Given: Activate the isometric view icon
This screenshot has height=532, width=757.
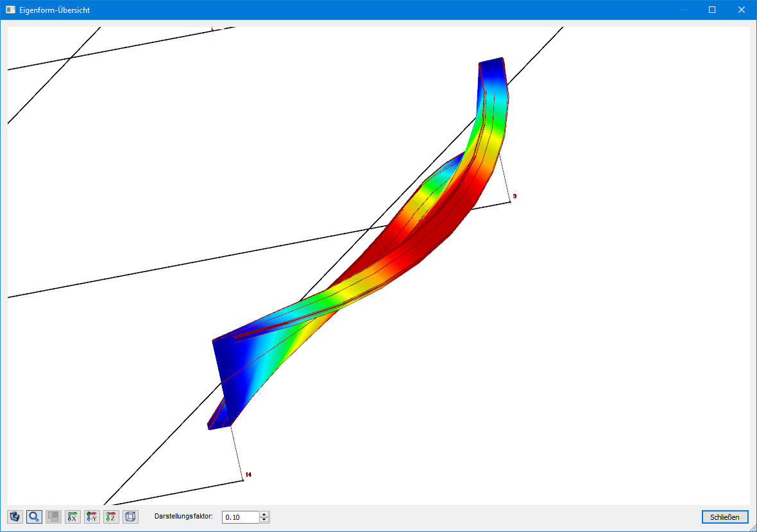Looking at the screenshot, I should [x=130, y=517].
